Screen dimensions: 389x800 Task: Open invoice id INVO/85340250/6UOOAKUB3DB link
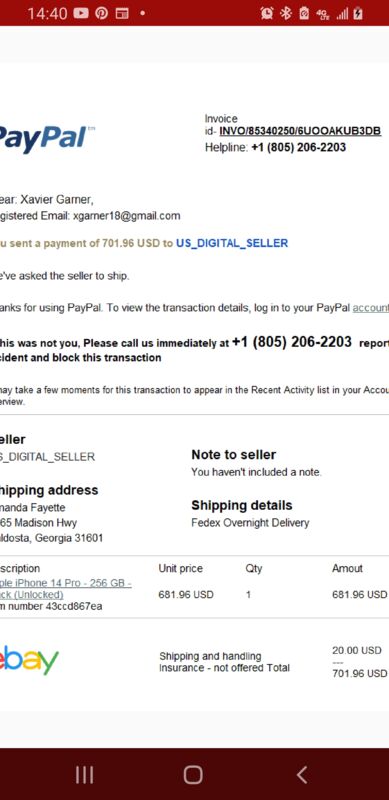[300, 131]
